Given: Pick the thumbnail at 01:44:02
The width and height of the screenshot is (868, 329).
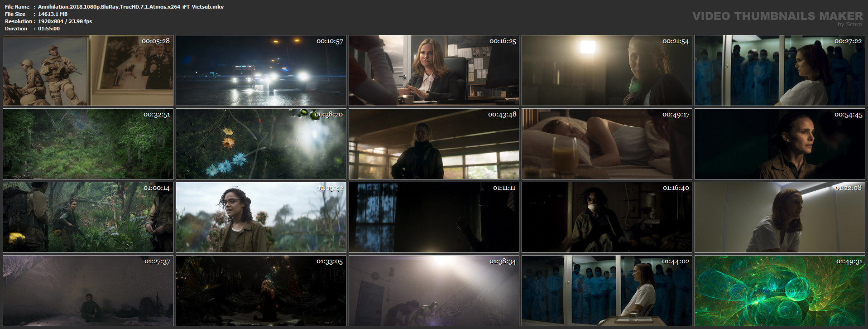Looking at the screenshot, I should pyautogui.click(x=607, y=290).
